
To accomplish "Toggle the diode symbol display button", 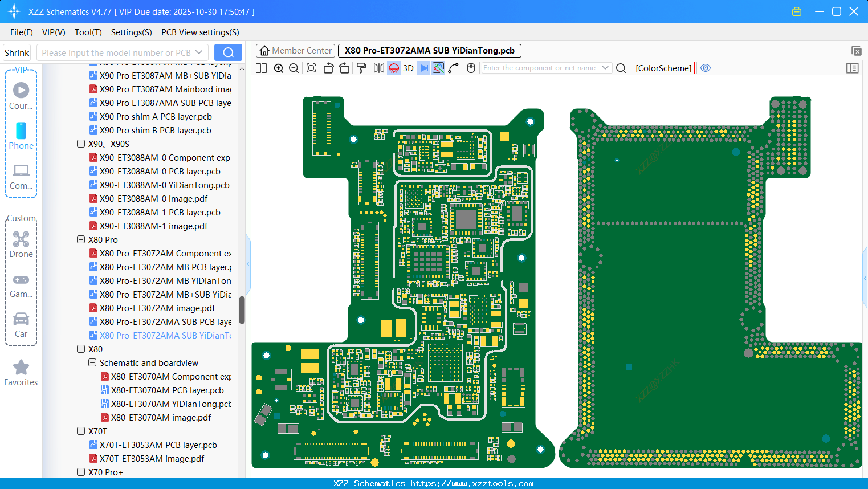I will 423,68.
